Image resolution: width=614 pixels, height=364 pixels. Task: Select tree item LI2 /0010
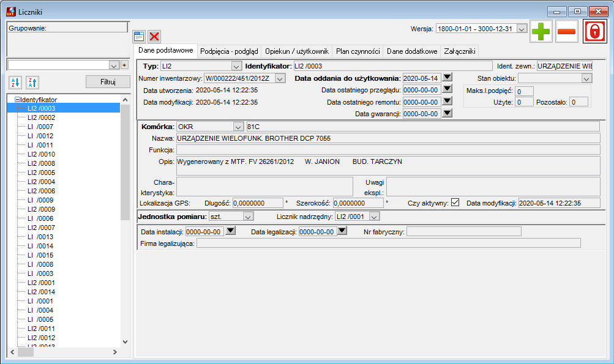pos(41,154)
